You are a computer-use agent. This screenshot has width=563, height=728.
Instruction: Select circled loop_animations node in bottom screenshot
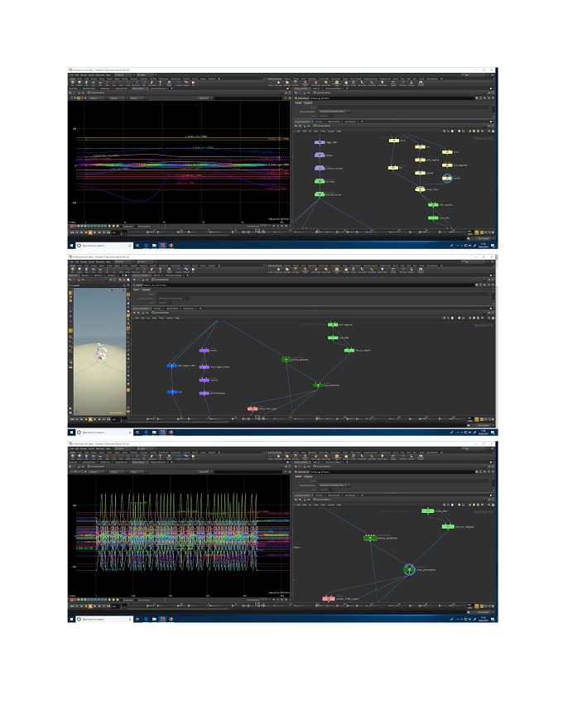[x=409, y=570]
